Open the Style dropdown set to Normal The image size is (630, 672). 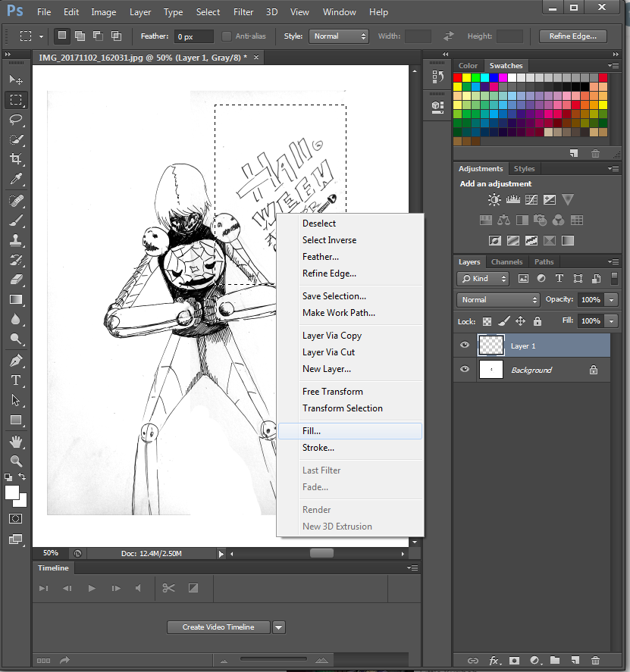[x=339, y=36]
